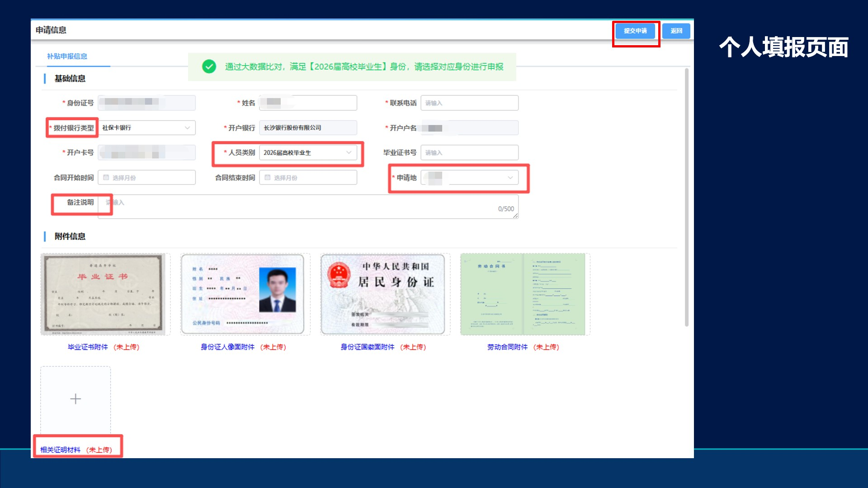Open the 合同结束时间 month picker
The width and height of the screenshot is (868, 488).
[308, 177]
